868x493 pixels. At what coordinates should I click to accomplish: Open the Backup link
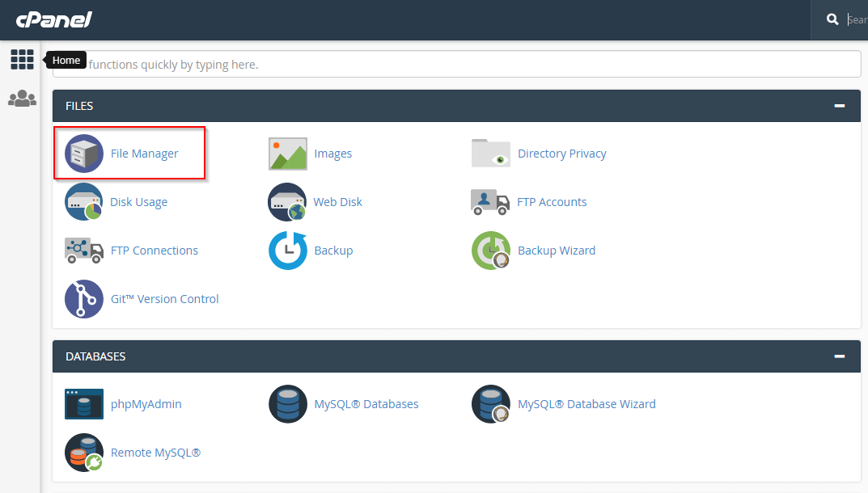(x=334, y=251)
